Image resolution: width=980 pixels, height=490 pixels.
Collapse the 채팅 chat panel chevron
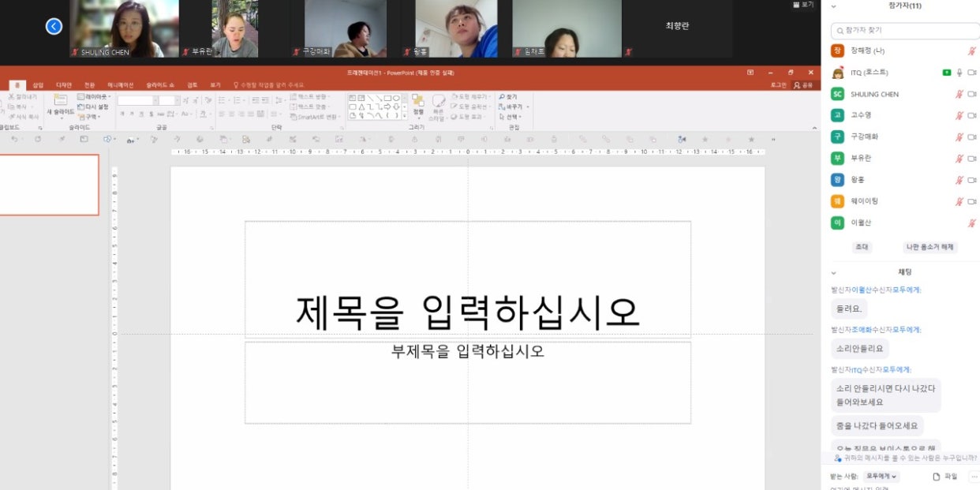833,271
